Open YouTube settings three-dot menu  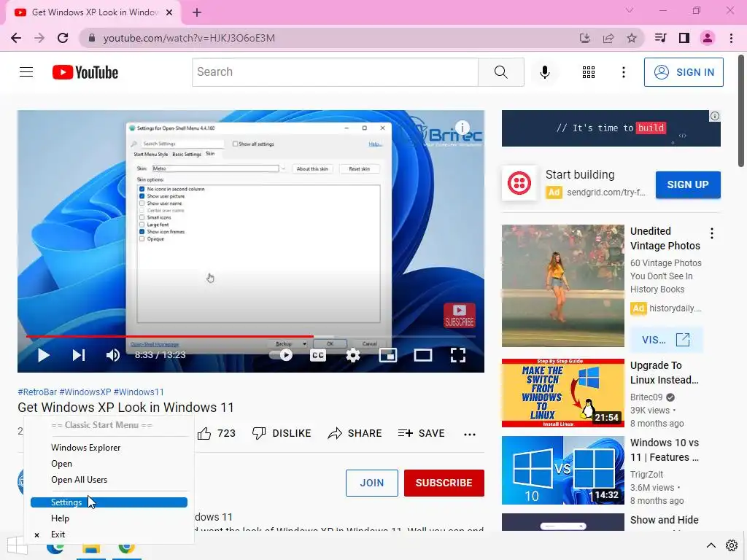(x=623, y=72)
